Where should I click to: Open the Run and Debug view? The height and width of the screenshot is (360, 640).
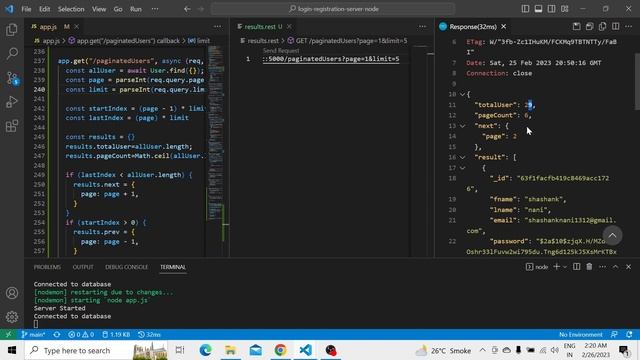tap(12, 102)
